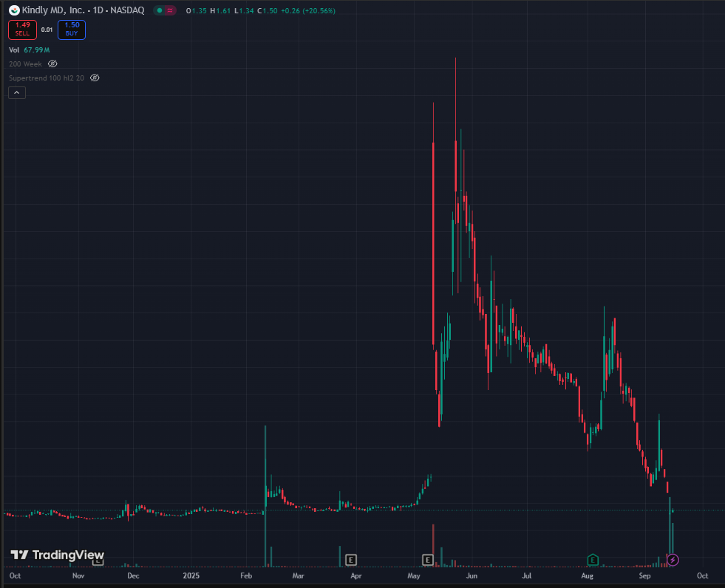Show the hidden 200 Week indicator

[52, 64]
